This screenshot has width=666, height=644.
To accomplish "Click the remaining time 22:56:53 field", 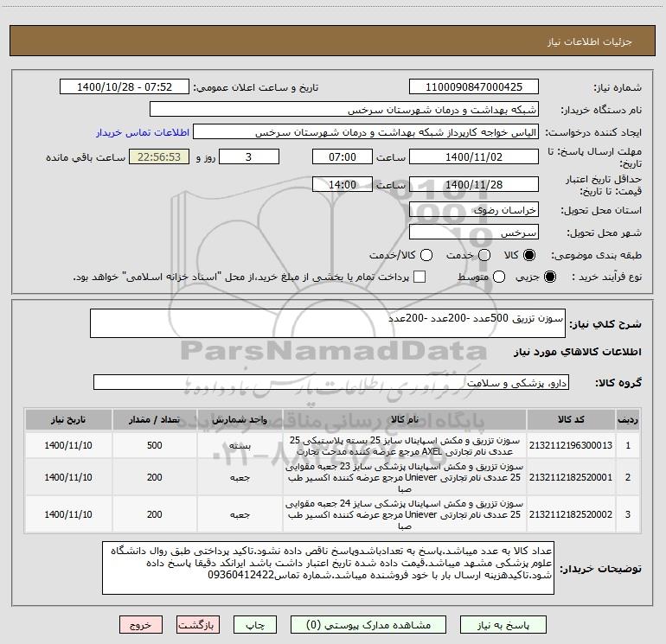I will (x=159, y=156).
